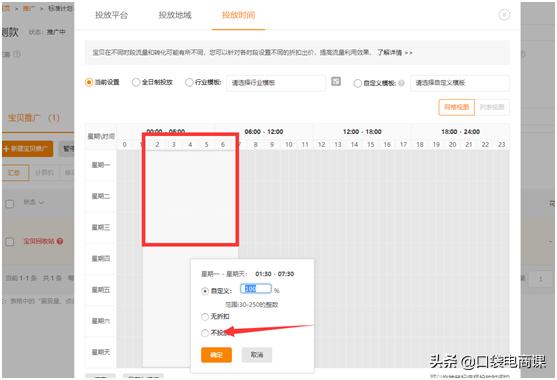Open the 请选择行业模板 dropdown
Screen dimensions: 557x380
pyautogui.click(x=276, y=83)
